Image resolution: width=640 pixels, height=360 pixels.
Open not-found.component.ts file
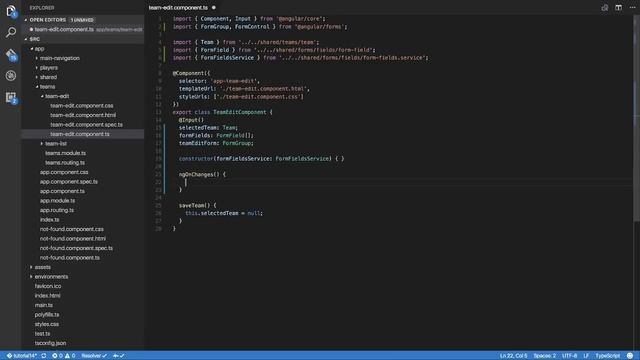pos(70,258)
